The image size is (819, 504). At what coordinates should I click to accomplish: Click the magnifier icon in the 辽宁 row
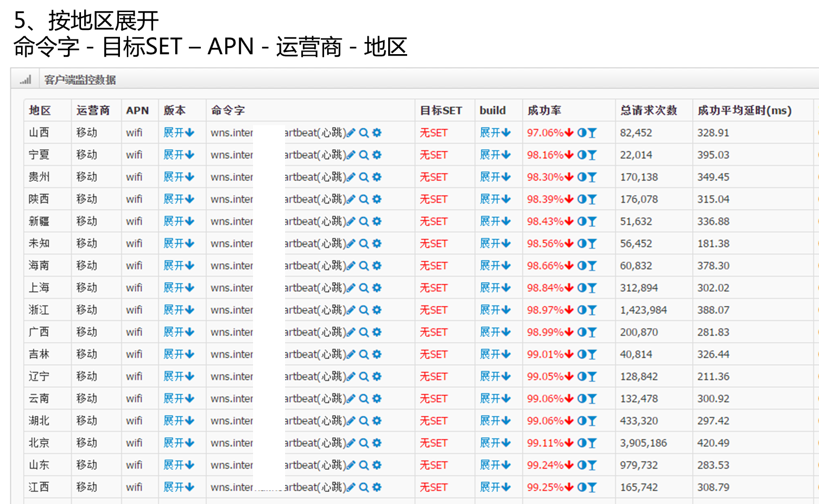click(363, 376)
